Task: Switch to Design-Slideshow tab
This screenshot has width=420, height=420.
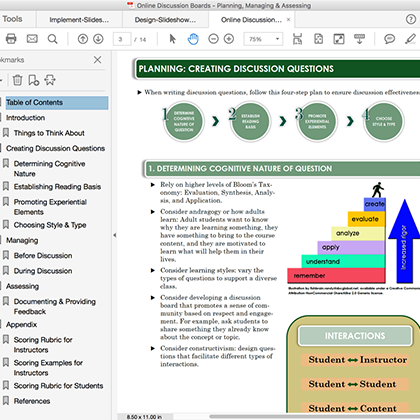Action: click(165, 20)
